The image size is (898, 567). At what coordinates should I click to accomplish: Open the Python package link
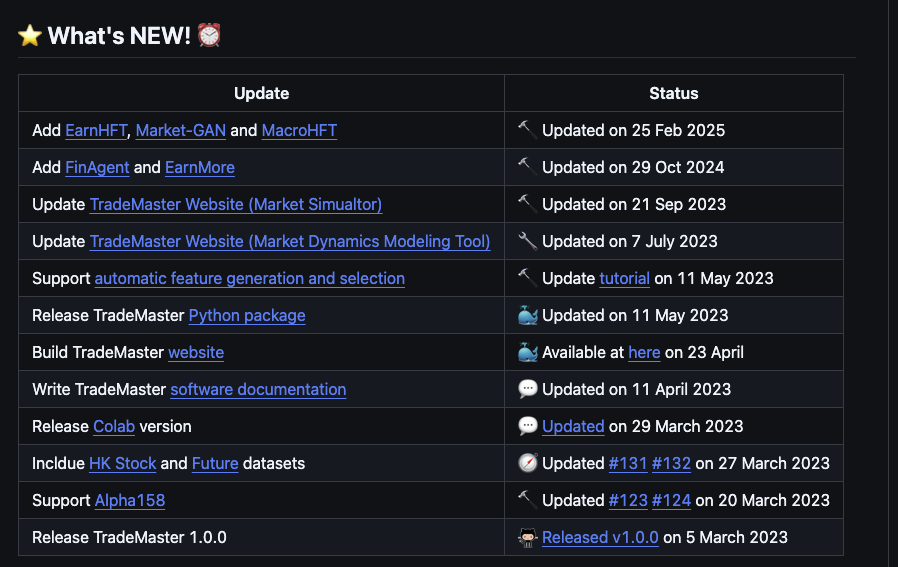tap(247, 316)
